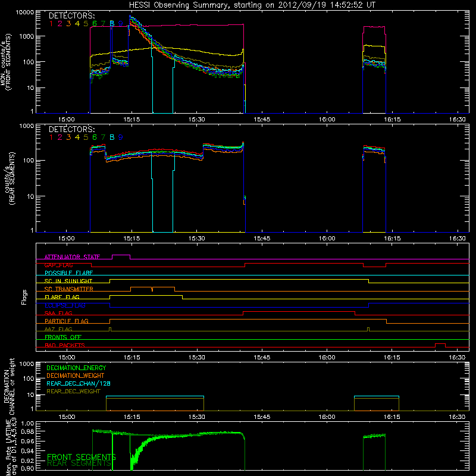
Task: Click the BAD_PACKETS flag label
Action: click(x=65, y=345)
